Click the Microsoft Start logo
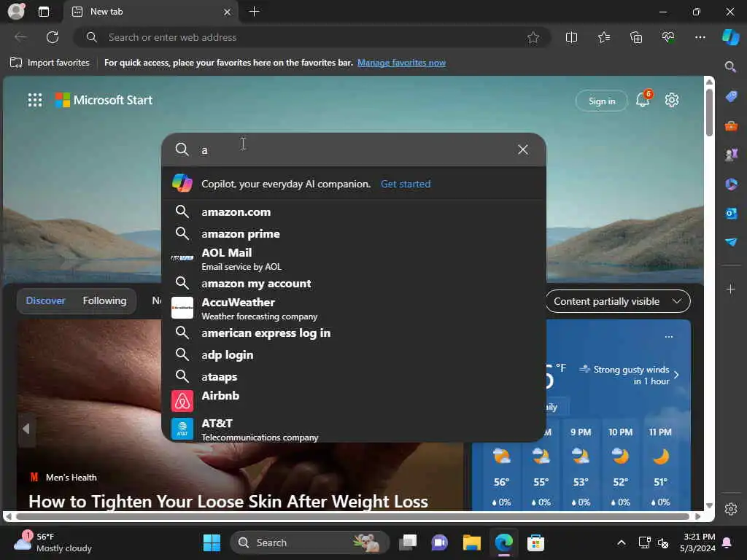Image resolution: width=747 pixels, height=560 pixels. tap(104, 100)
